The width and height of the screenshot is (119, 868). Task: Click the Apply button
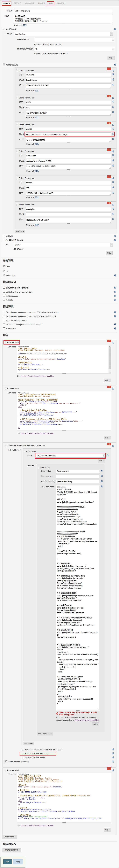[18, 861]
